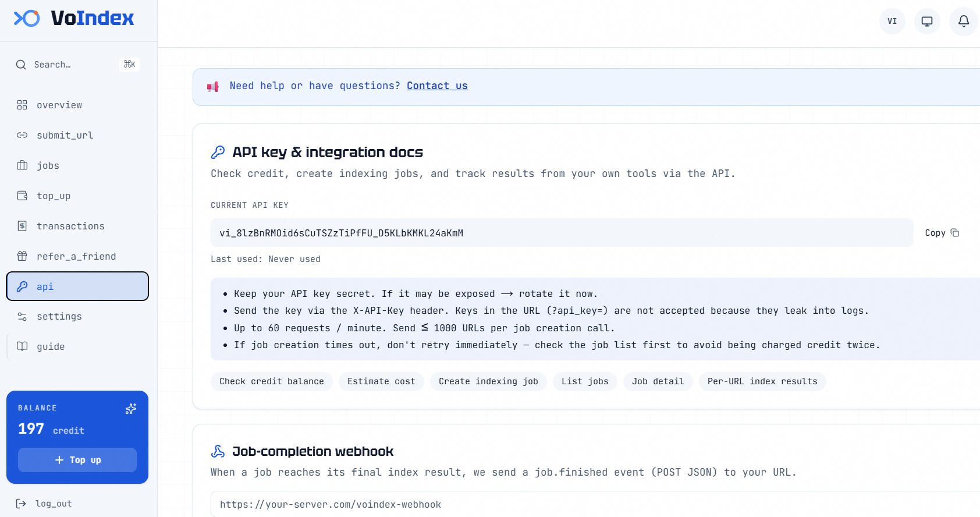This screenshot has height=517, width=980.
Task: Click the ⌘K search shortcut badge
Action: (129, 64)
